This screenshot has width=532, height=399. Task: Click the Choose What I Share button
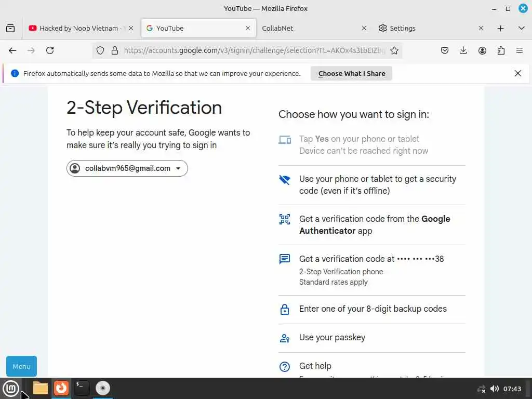pos(352,73)
